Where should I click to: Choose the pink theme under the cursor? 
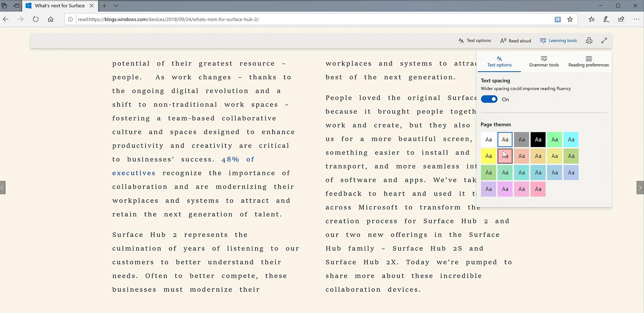coord(505,156)
